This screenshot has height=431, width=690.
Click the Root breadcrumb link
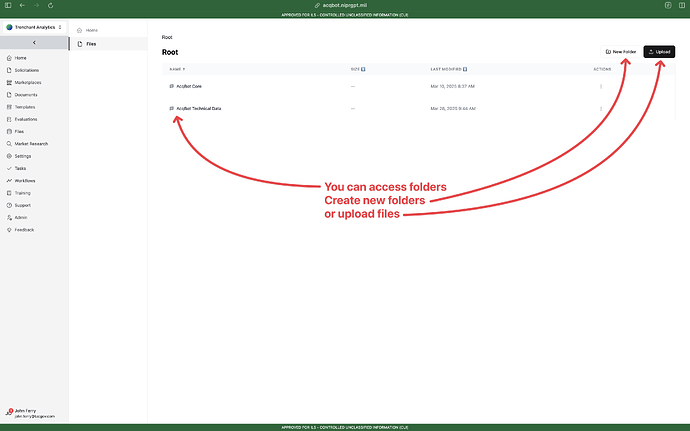pos(167,37)
